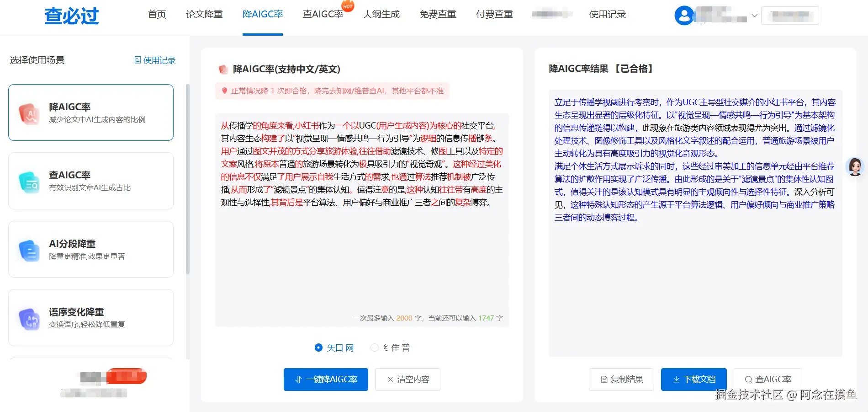Click the 选择使用场景 heading
This screenshot has width=868, height=412.
click(x=37, y=60)
